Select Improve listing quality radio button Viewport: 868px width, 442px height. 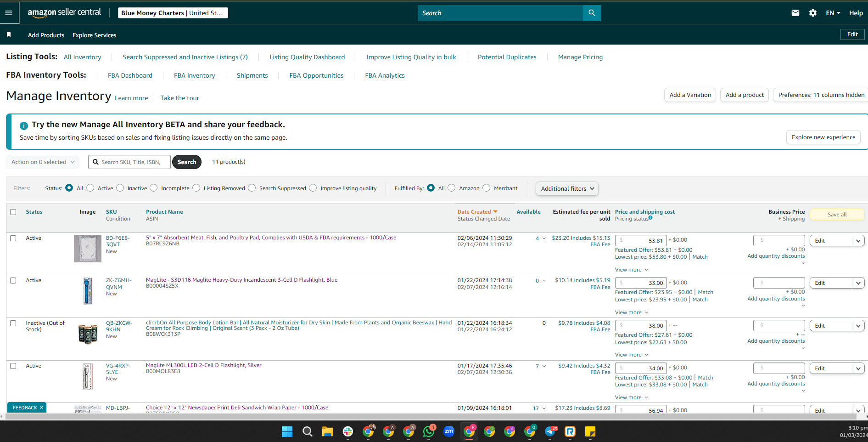[313, 188]
